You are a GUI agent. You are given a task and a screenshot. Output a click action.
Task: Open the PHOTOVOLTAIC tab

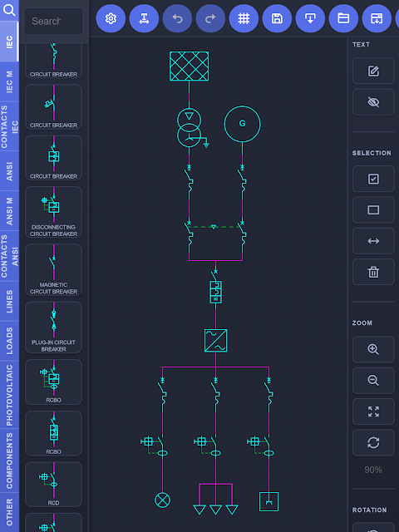tap(9, 395)
